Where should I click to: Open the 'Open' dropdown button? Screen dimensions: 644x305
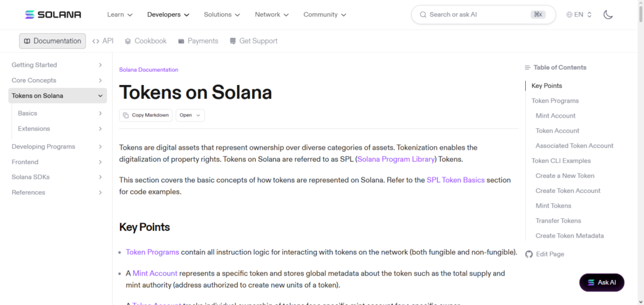click(x=190, y=115)
